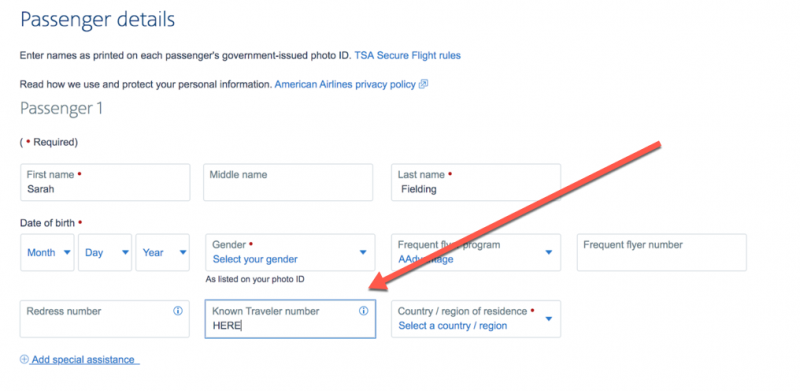
Task: Open the Day dropdown
Action: [105, 252]
